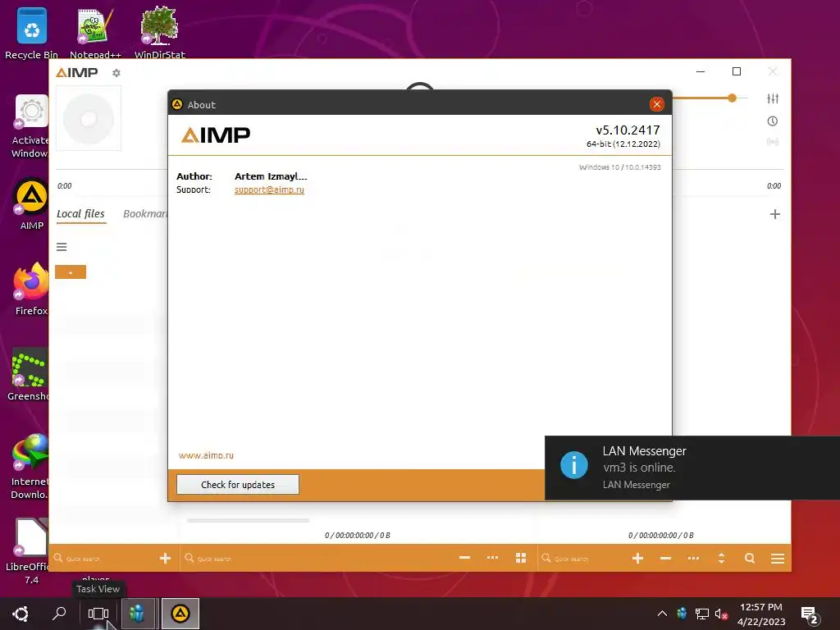Switch to the Bookmarks tab
Viewport: 840px width, 630px height.
145,214
